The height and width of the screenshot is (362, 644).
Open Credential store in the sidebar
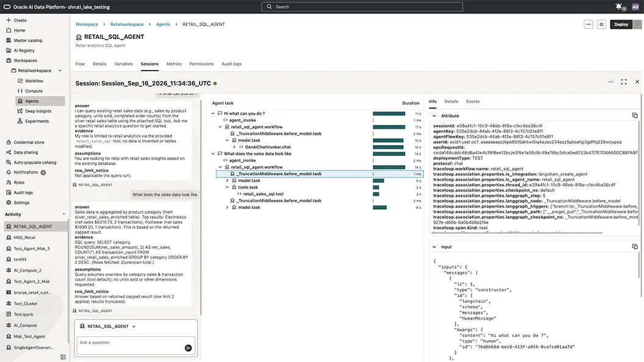(x=29, y=143)
